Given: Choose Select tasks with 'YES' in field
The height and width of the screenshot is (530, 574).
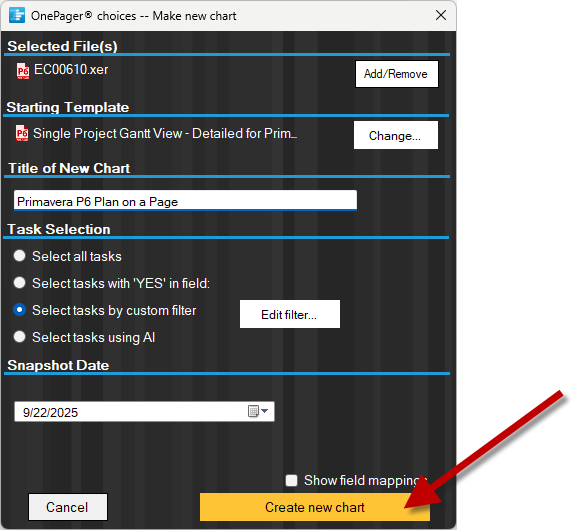Looking at the screenshot, I should [x=19, y=283].
